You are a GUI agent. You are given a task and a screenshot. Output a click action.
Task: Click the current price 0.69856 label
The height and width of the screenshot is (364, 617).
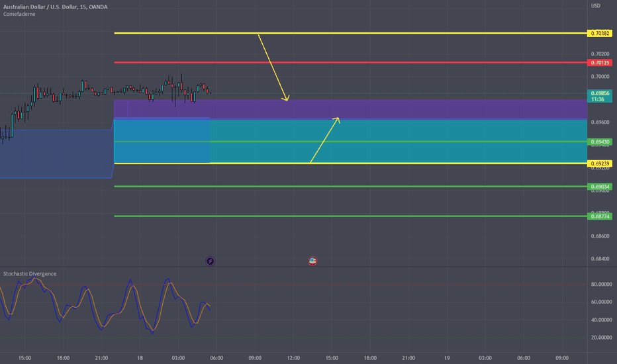(600, 93)
